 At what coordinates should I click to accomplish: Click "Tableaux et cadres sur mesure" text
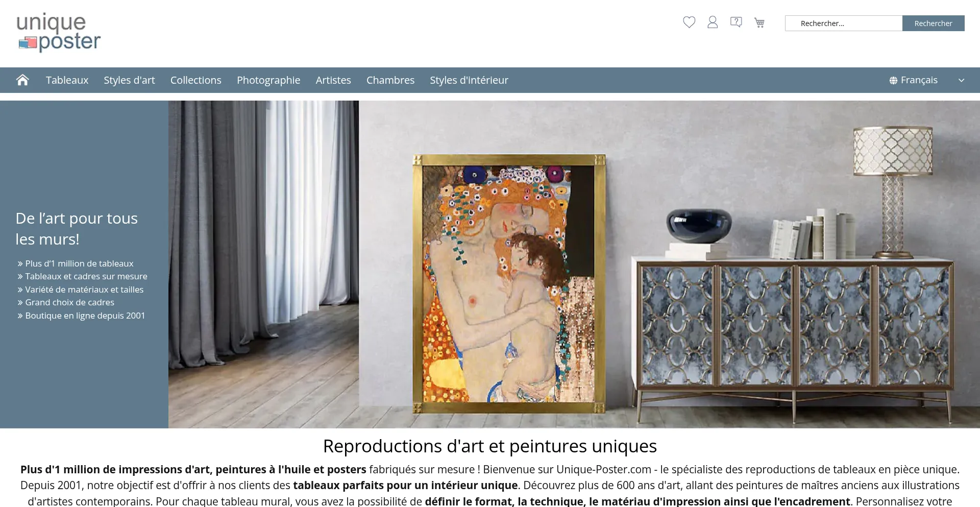86,276
